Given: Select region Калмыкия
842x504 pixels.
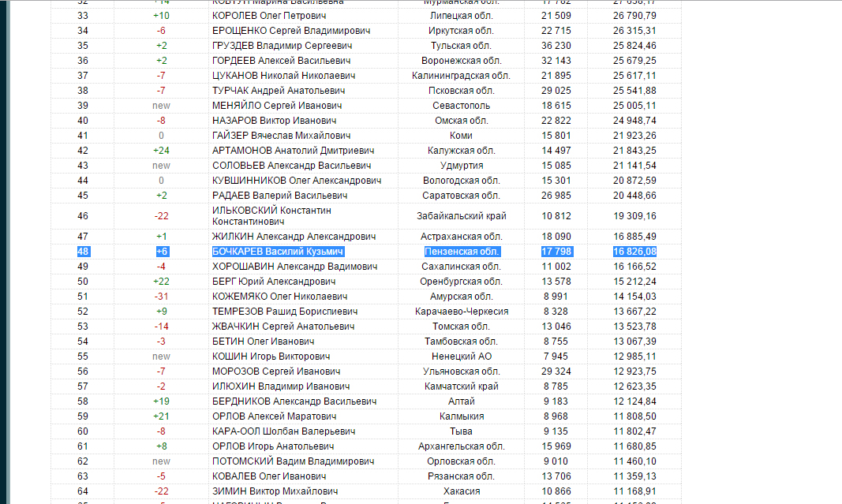Looking at the screenshot, I should [462, 417].
